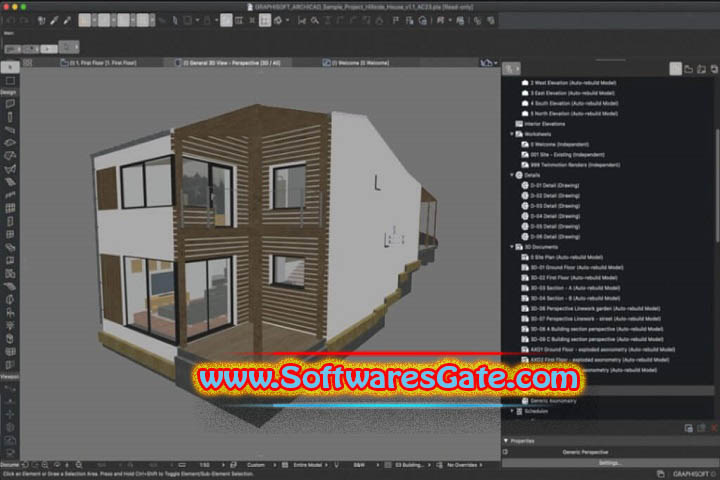
Task: Switch to the Welcome worksheet tab
Action: coord(356,63)
